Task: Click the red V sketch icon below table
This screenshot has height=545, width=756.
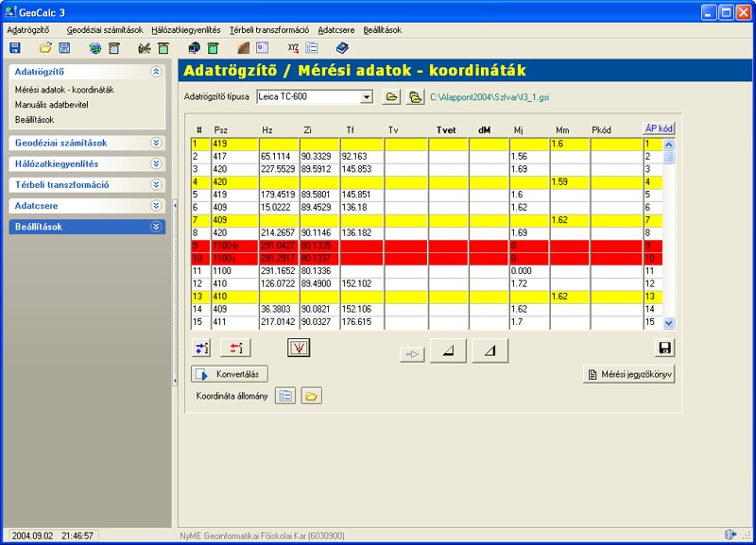Action: point(299,348)
